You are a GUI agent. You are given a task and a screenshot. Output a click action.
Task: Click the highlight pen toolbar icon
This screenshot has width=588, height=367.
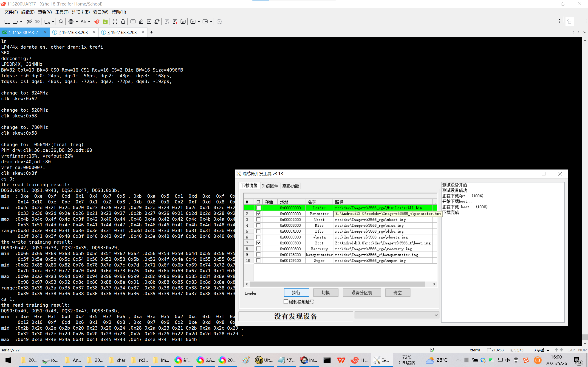(x=141, y=22)
